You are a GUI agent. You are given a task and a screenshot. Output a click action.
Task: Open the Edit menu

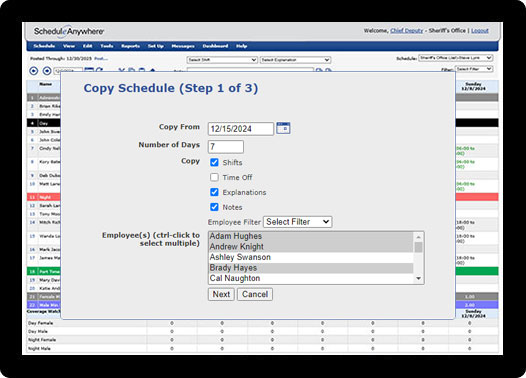(x=88, y=46)
